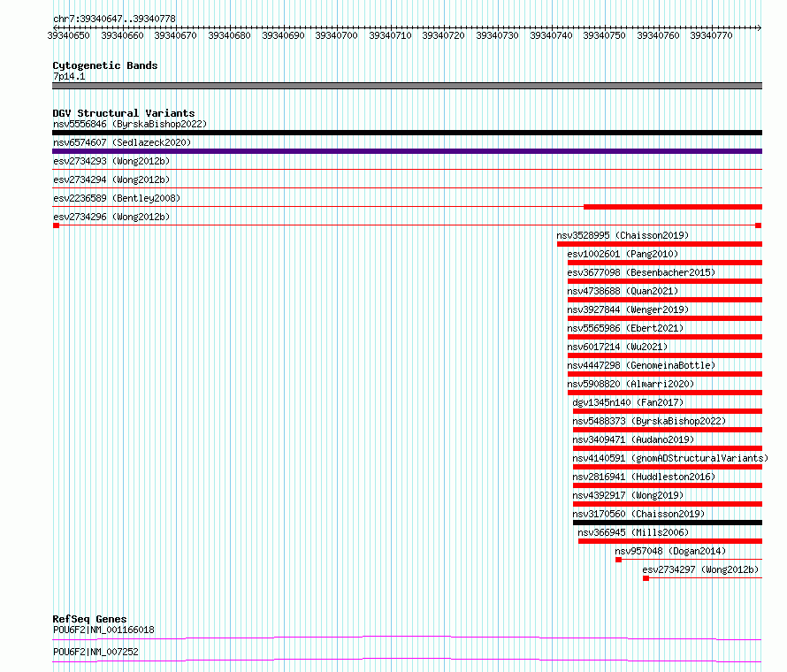Open variant nsv5565986 (Ebert2021)

pyautogui.click(x=625, y=328)
